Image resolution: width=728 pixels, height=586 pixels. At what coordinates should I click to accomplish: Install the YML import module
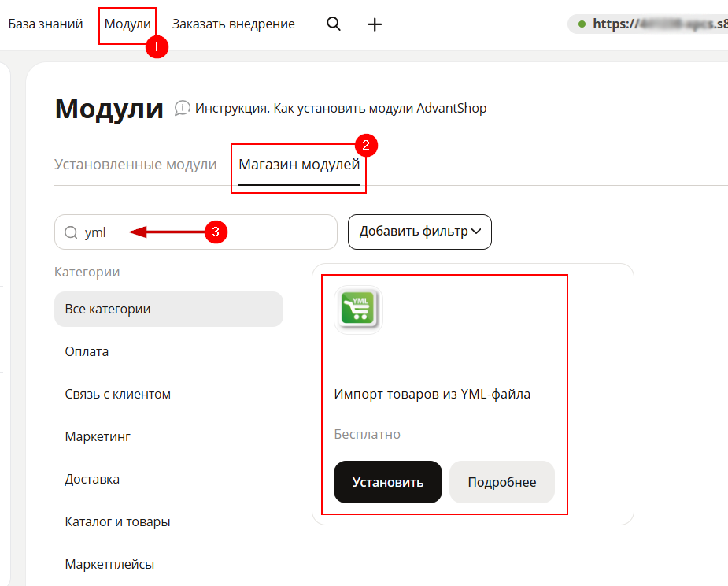388,482
